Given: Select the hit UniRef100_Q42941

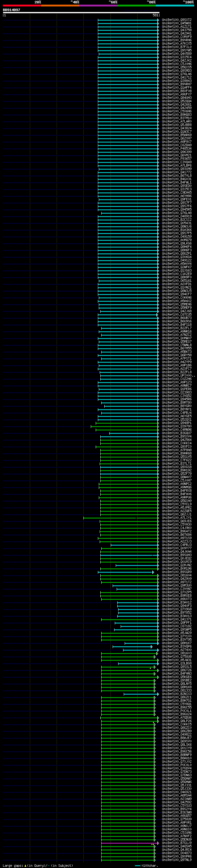Looking at the screenshot, I should click(176, 33).
